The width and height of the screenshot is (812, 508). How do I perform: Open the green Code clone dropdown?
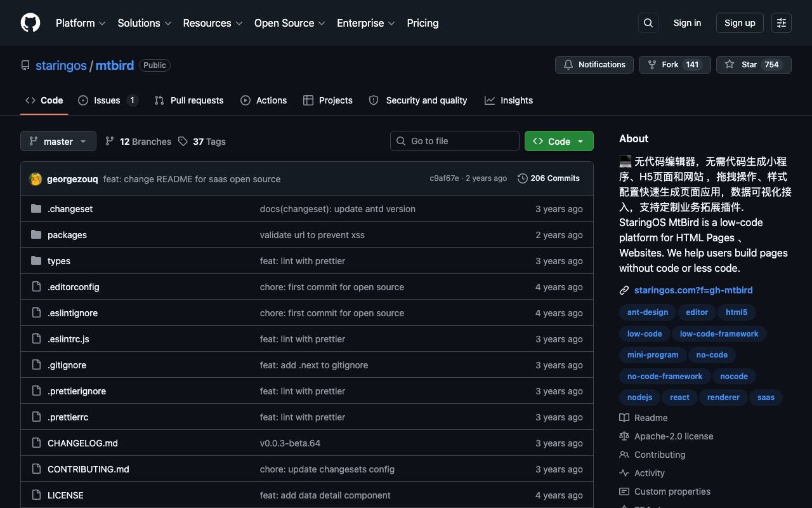point(559,141)
